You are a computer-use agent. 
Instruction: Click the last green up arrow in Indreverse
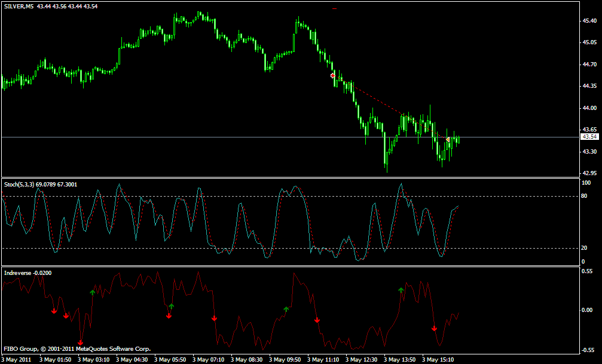[401, 290]
